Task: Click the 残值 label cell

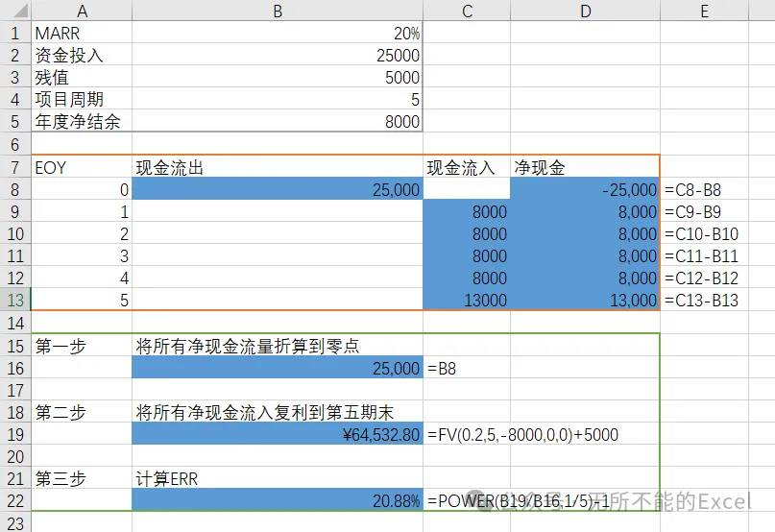Action: coord(82,77)
